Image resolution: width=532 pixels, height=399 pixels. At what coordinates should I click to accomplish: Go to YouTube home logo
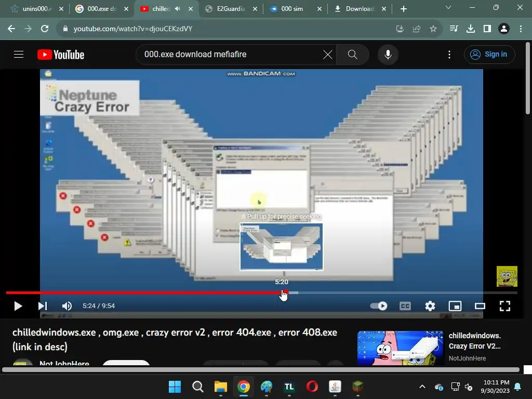tap(61, 55)
